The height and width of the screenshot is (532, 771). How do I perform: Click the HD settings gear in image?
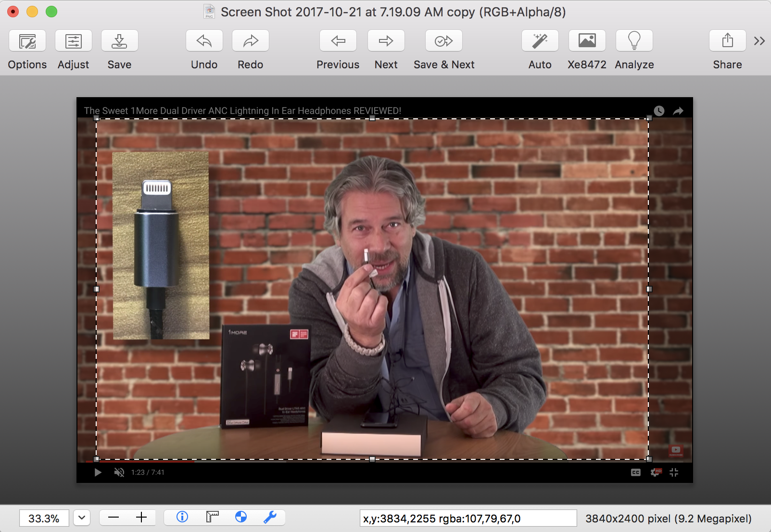pos(656,472)
